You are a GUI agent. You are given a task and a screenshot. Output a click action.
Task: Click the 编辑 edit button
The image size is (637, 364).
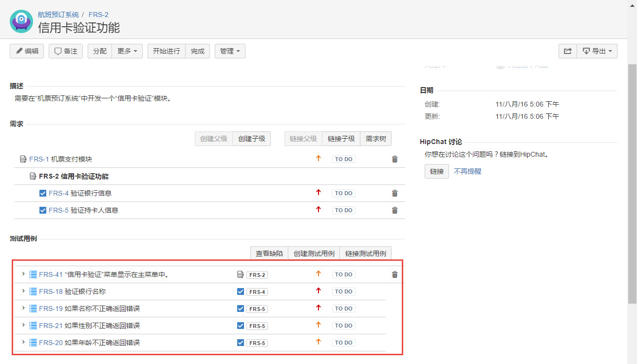point(27,51)
